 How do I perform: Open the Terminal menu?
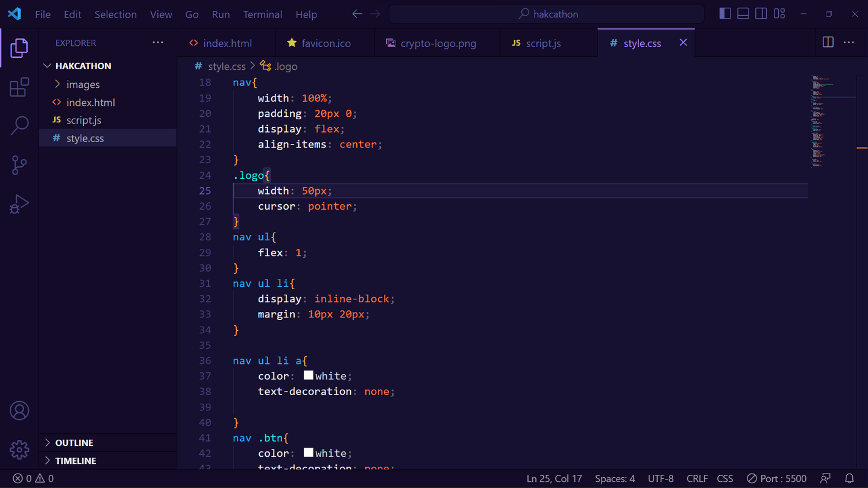click(262, 14)
